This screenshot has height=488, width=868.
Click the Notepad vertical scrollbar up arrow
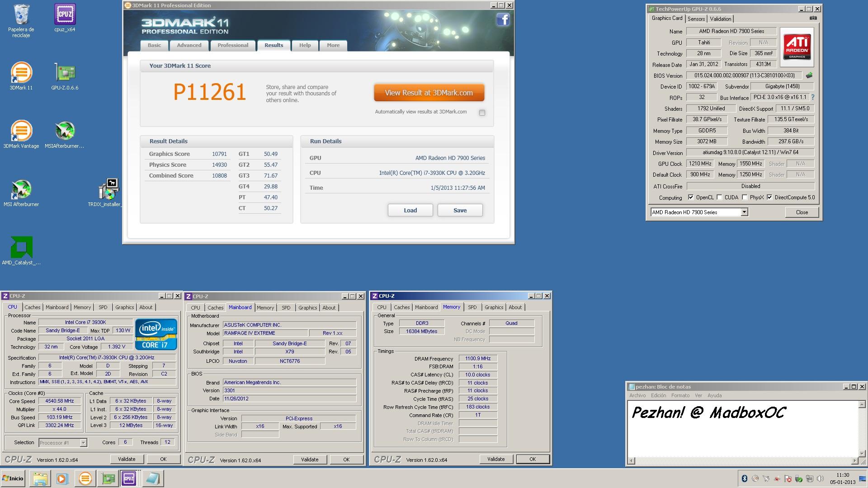tap(862, 404)
